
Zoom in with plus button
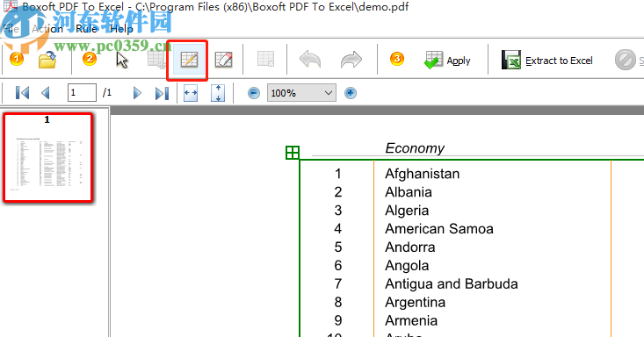point(351,93)
